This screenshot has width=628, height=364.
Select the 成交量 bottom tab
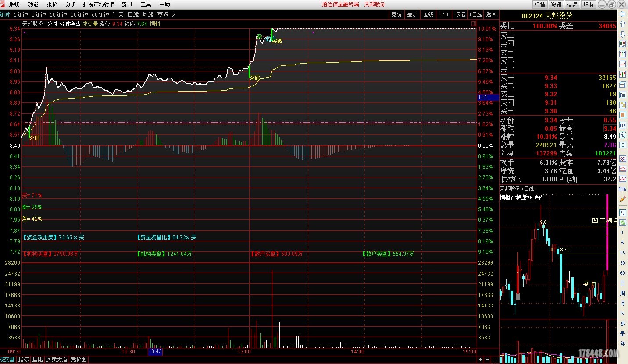(x=7, y=360)
